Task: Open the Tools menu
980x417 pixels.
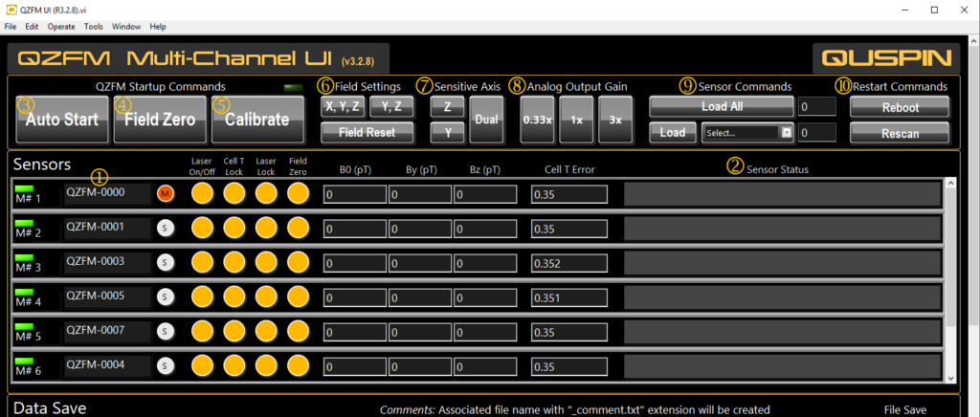Action: pos(94,27)
